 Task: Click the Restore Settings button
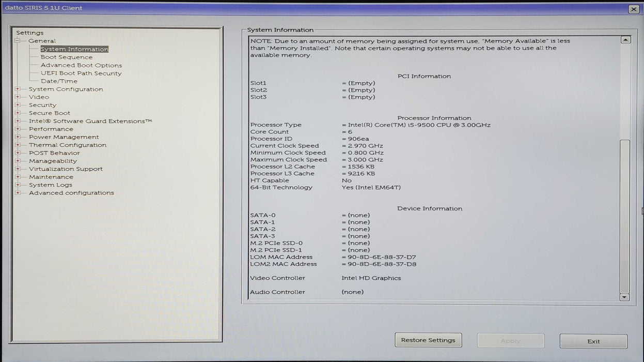[x=428, y=340]
